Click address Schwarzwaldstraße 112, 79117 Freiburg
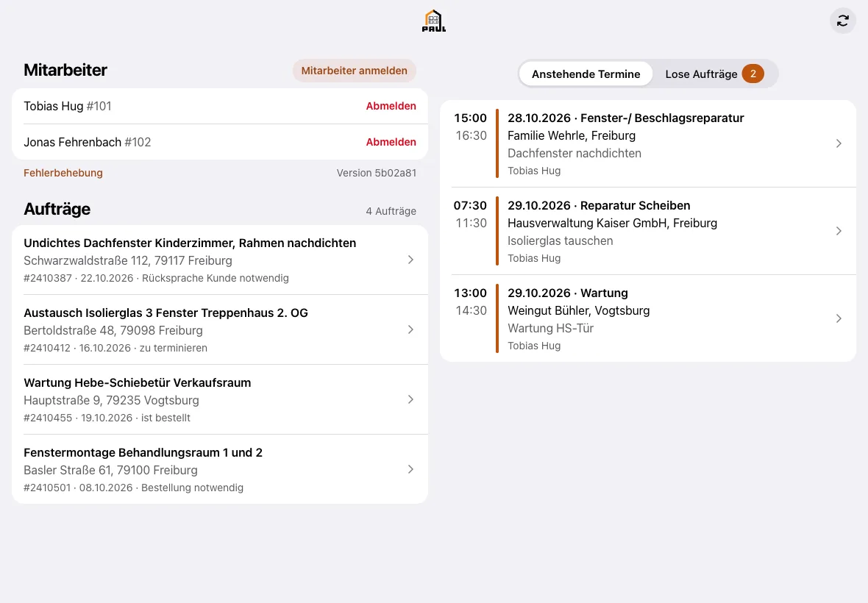 [x=128, y=260]
